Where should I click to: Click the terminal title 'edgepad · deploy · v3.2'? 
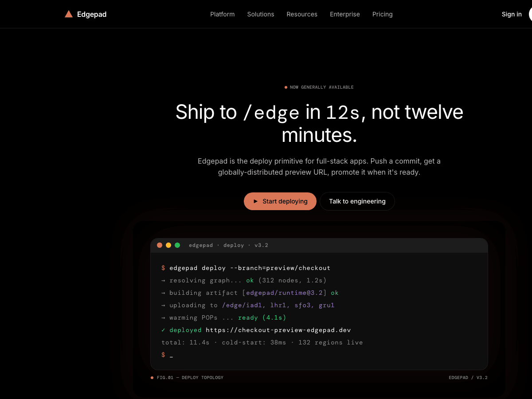(x=228, y=245)
